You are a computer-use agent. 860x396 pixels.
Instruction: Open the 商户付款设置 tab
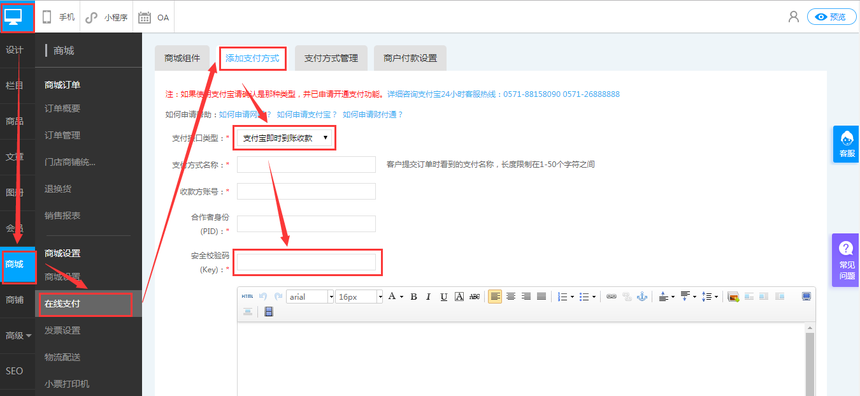point(410,58)
